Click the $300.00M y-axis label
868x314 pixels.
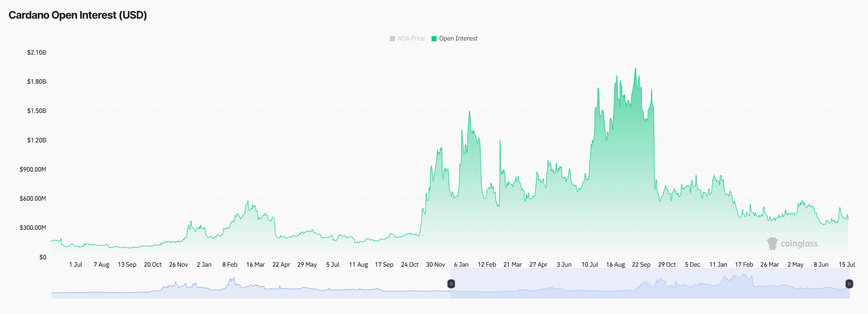pyautogui.click(x=33, y=228)
